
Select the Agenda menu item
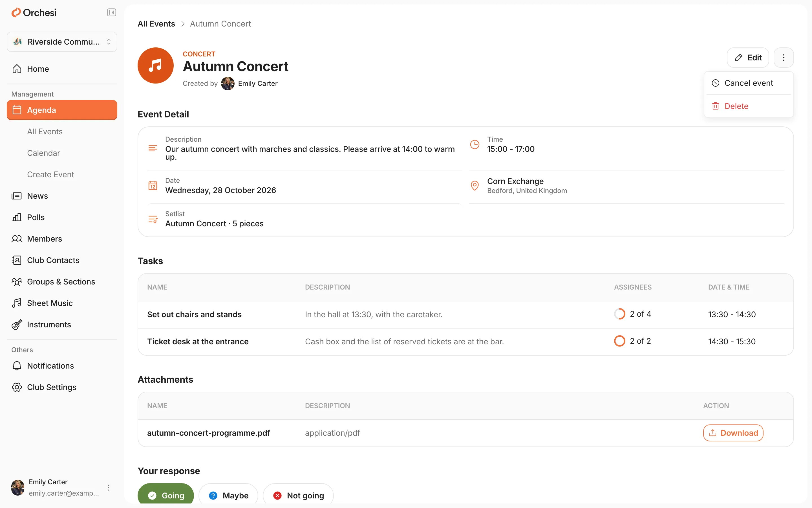[62, 110]
